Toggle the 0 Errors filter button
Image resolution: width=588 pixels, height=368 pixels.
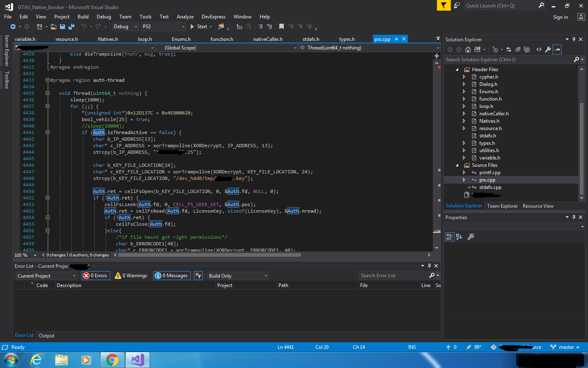(x=96, y=276)
